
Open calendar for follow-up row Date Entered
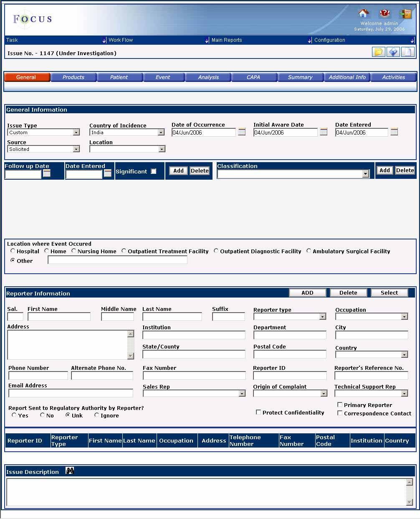pos(108,173)
